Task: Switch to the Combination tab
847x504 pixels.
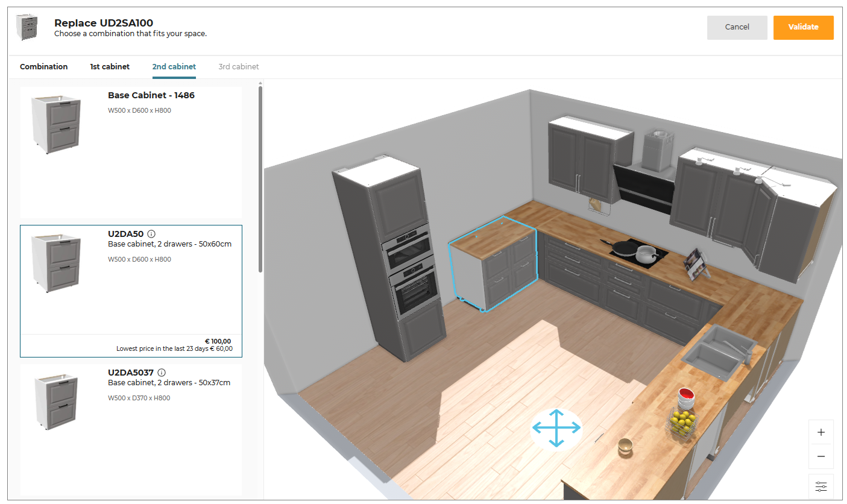Action: [x=44, y=67]
